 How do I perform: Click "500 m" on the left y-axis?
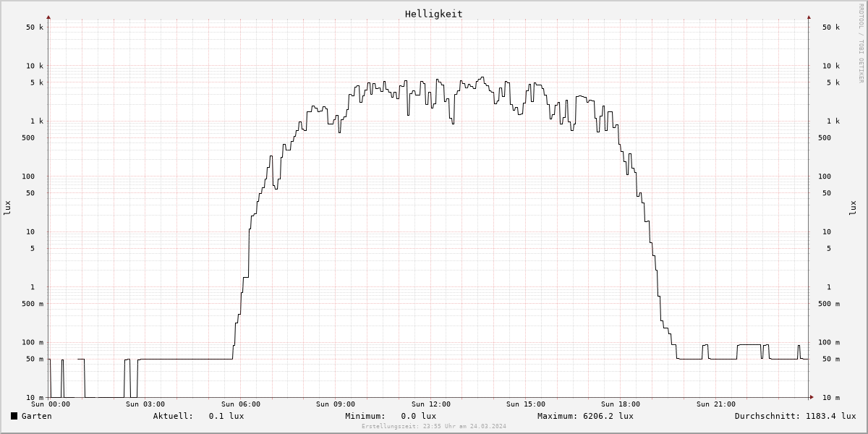(x=33, y=304)
